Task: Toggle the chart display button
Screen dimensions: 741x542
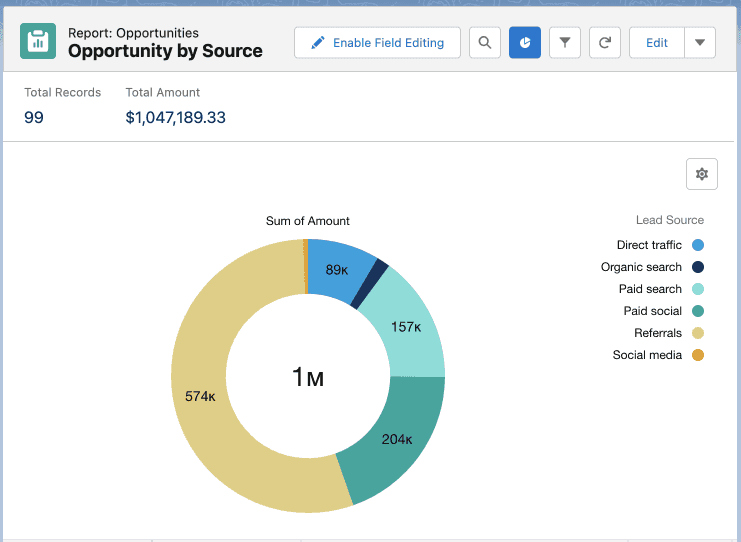Action: (x=525, y=43)
